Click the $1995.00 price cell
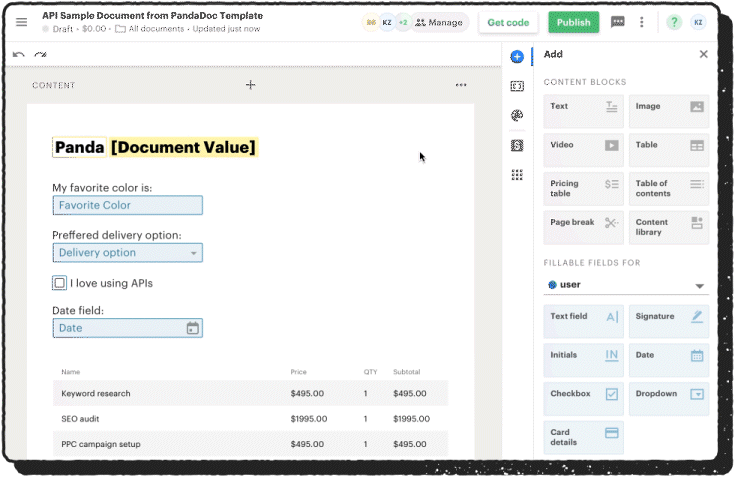This screenshot has width=735, height=477. click(308, 419)
